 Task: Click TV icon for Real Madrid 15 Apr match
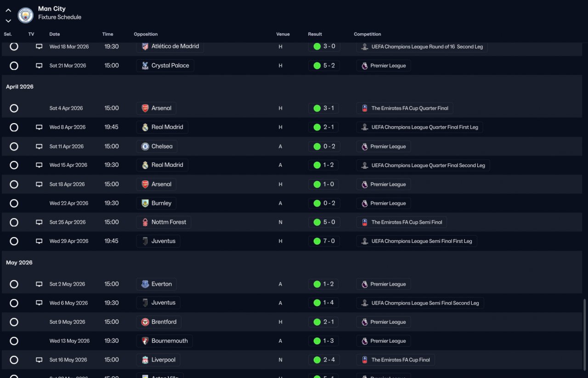point(39,165)
